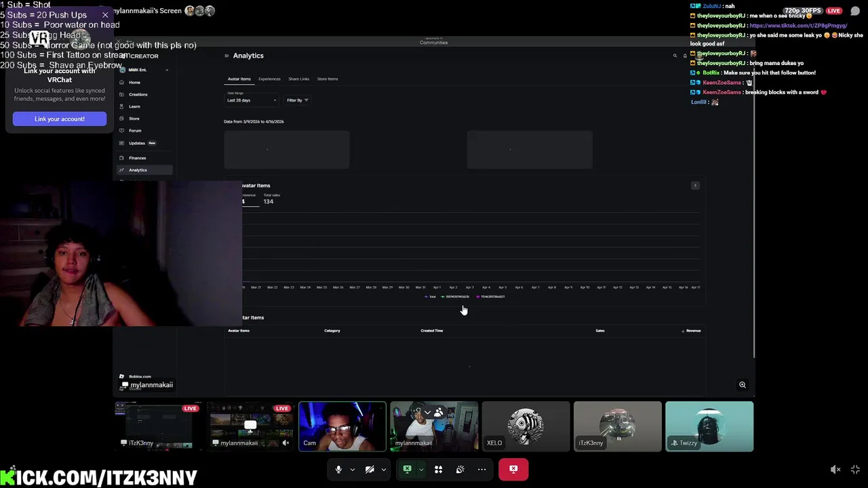Click the Total sales 134 value
The height and width of the screenshot is (488, 868).
pyautogui.click(x=269, y=201)
